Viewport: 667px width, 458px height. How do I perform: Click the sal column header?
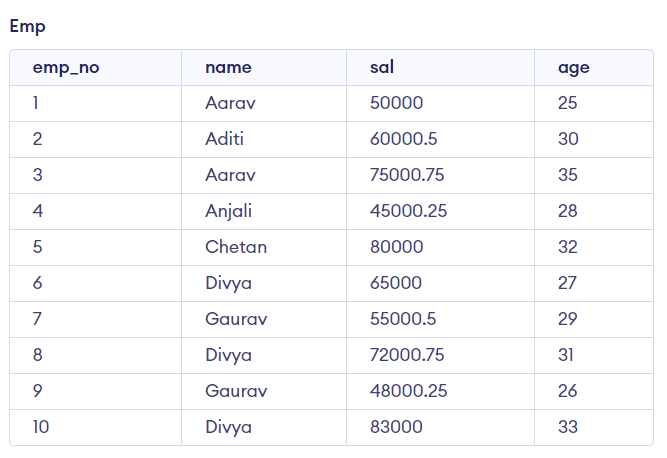[x=382, y=68]
